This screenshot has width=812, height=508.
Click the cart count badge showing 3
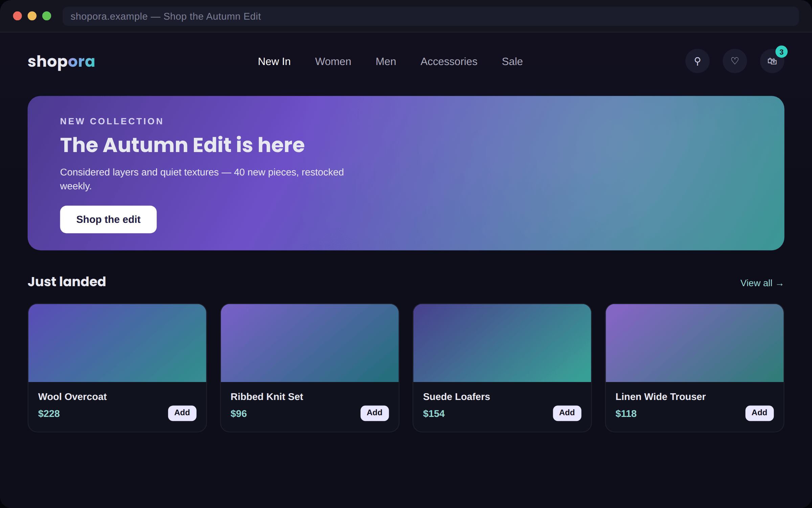pyautogui.click(x=781, y=52)
